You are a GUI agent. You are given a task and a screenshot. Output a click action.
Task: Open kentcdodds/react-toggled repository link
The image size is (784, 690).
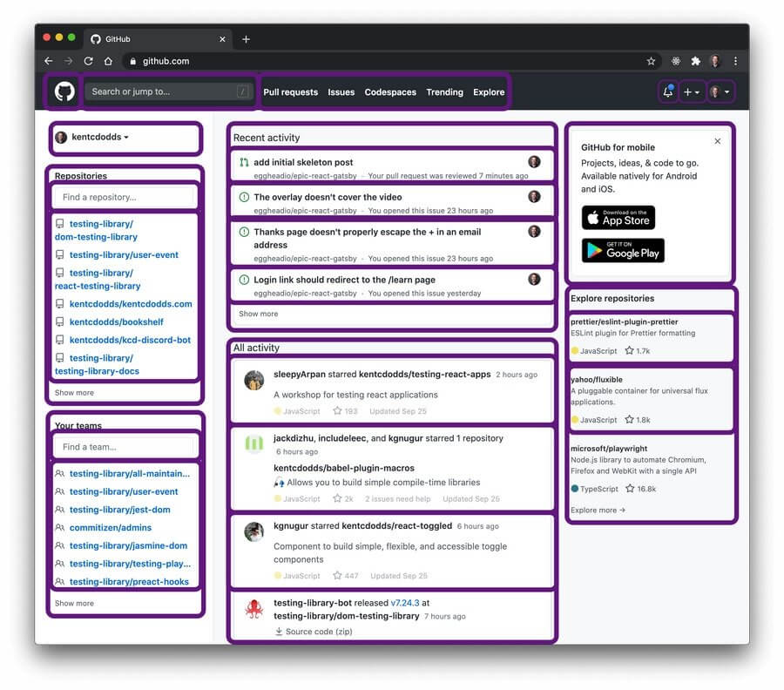point(397,526)
